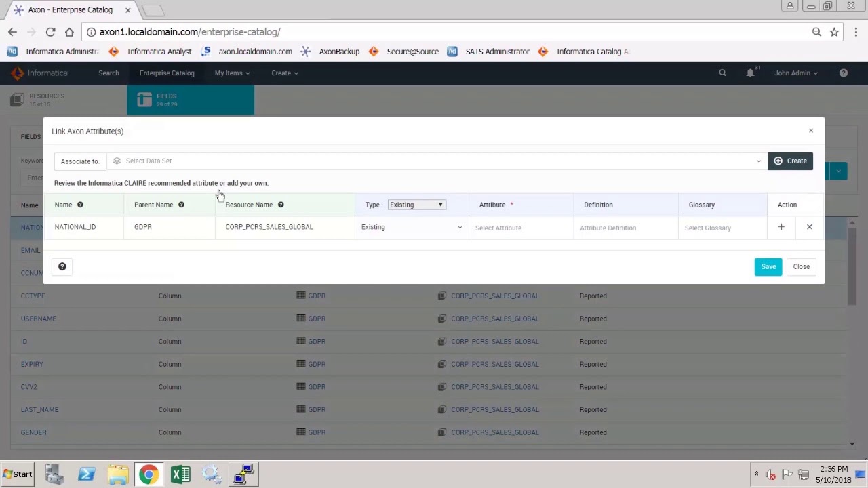Open the row's Existing type dropdown
The height and width of the screenshot is (488, 868).
point(412,227)
